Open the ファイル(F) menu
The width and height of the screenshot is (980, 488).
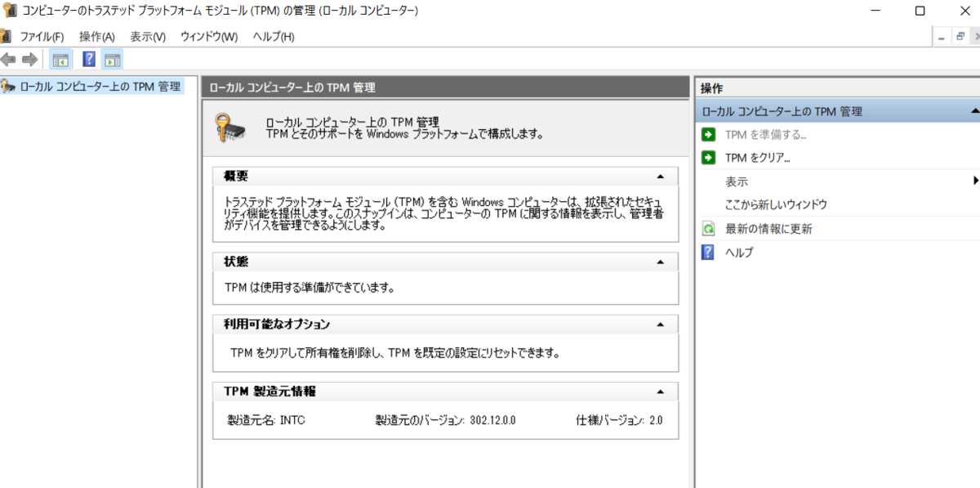pyautogui.click(x=42, y=37)
